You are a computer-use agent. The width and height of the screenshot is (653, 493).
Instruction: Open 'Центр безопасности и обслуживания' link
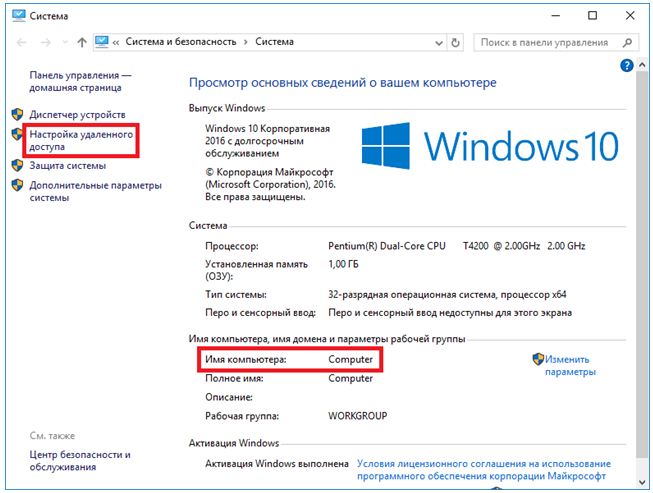point(80,461)
